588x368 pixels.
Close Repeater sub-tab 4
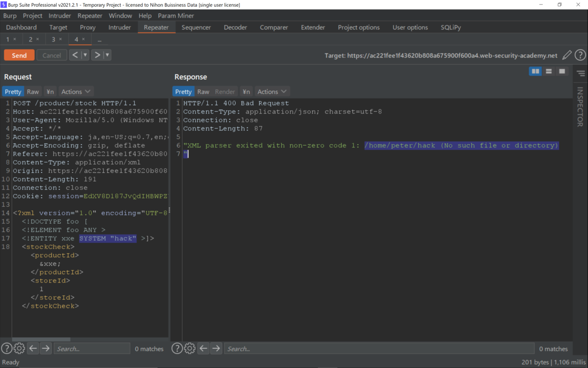click(x=83, y=39)
